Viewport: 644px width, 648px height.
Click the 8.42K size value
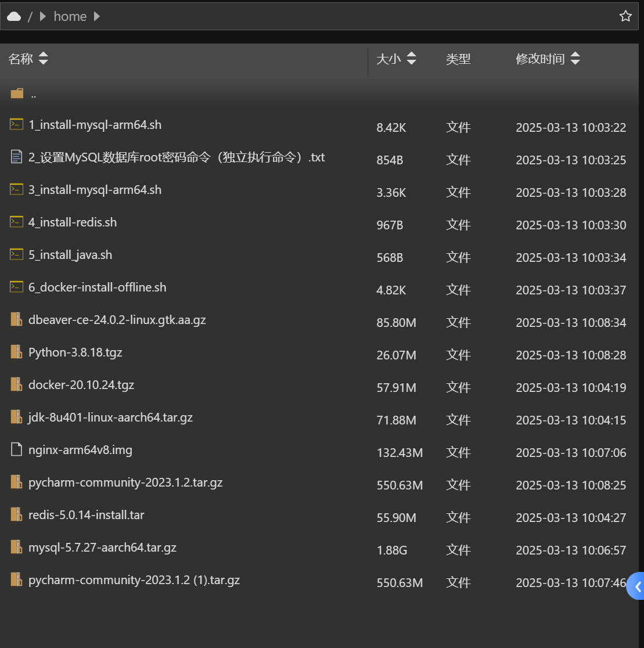[x=391, y=128]
